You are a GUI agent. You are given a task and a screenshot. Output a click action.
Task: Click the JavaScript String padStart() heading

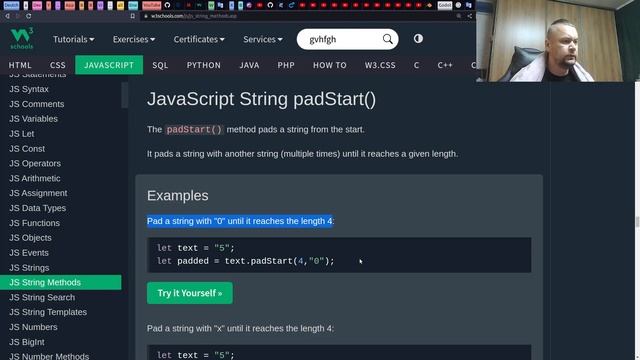261,99
